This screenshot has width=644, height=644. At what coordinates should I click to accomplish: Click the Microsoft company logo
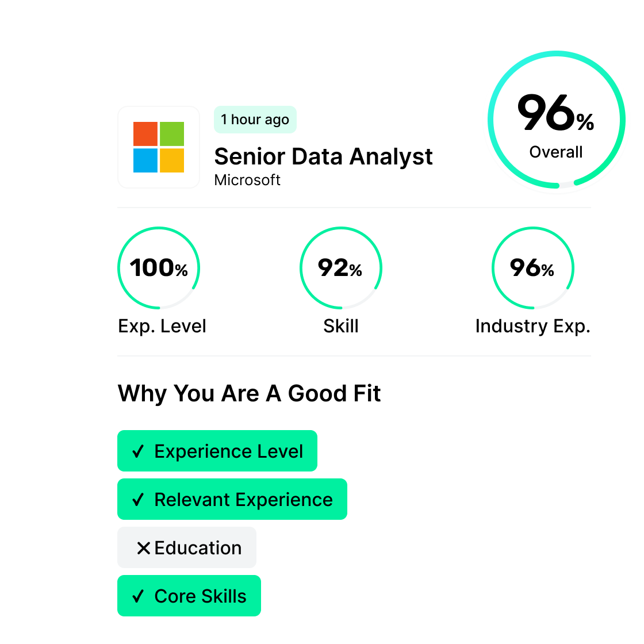159,147
